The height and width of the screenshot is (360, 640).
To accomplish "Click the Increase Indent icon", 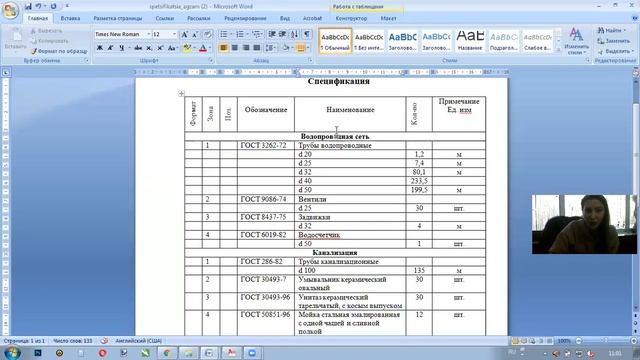I will (x=282, y=35).
